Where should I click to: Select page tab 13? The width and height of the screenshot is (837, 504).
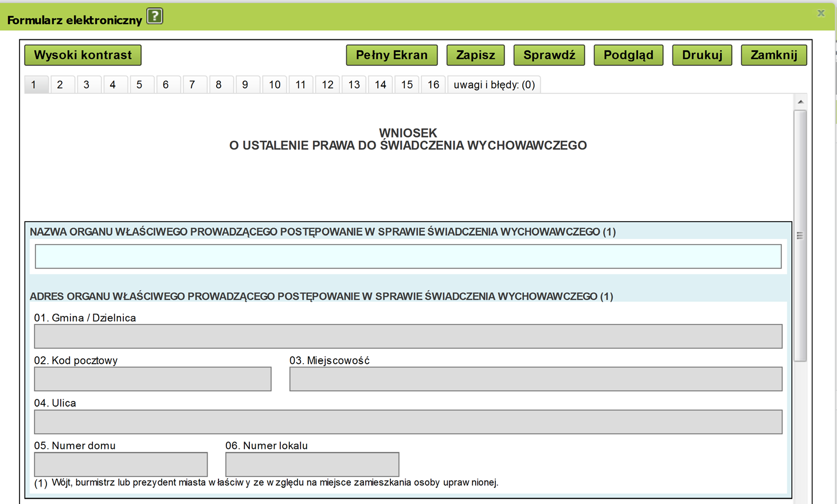354,85
